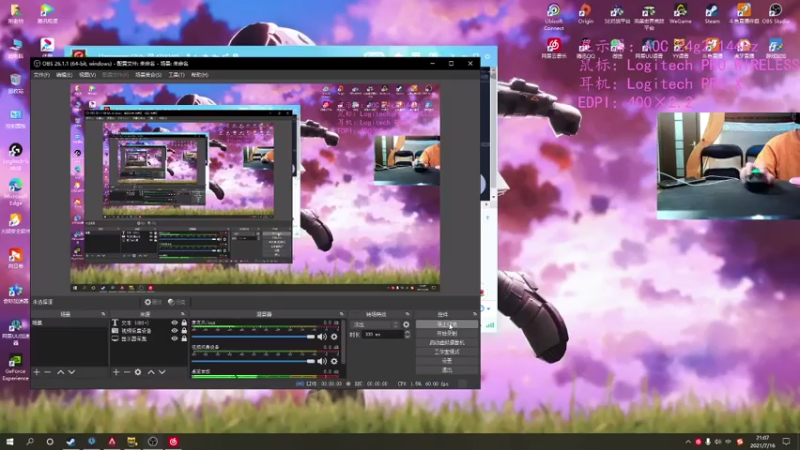800x450 pixels.
Task: Open the 滤镜 filters button above the docks
Action: pyautogui.click(x=177, y=302)
